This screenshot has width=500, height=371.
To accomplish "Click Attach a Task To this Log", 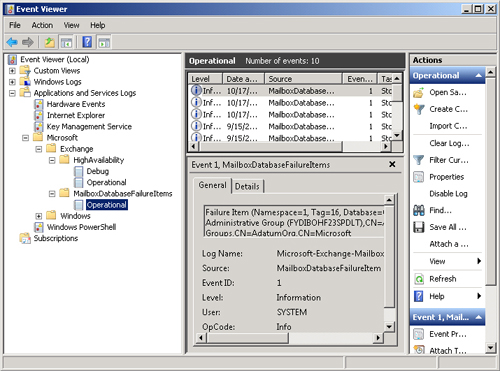I will (449, 244).
